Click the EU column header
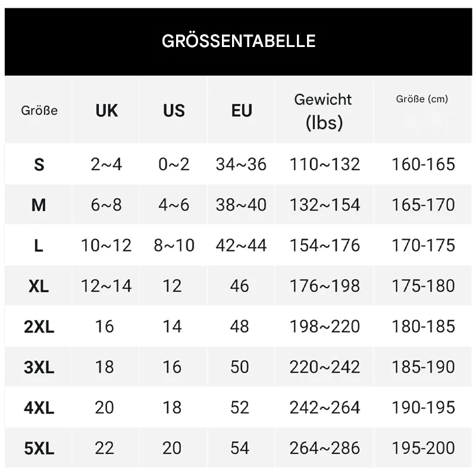476x476 pixels. pyautogui.click(x=242, y=111)
